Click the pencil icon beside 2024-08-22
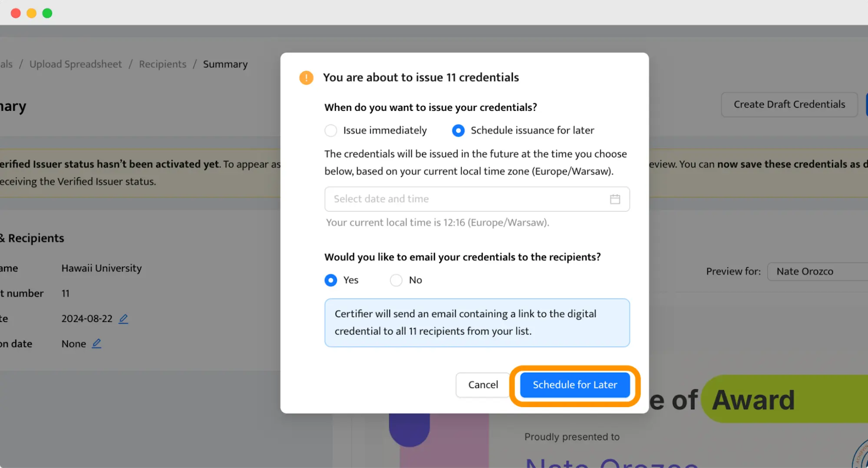 (123, 319)
